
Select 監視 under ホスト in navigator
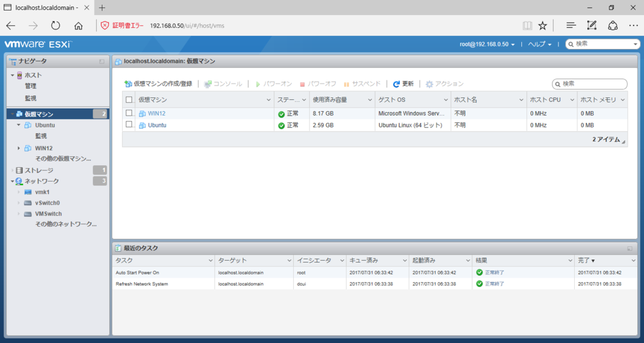click(x=30, y=99)
